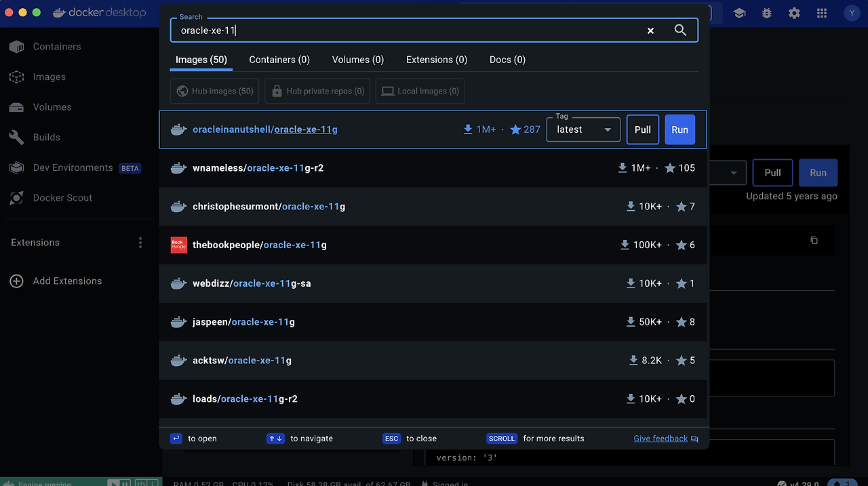Select jaspeen/oracle-xe-11g result
868x486 pixels.
click(x=433, y=322)
